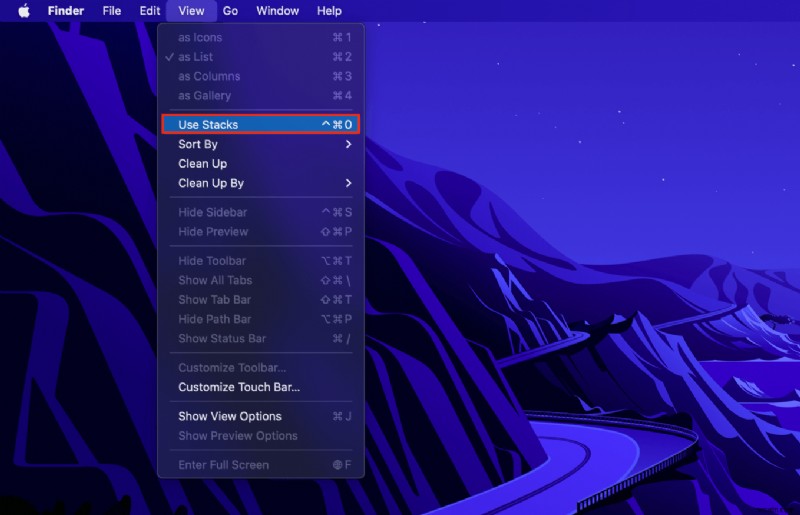Screen dimensions: 800x515
Task: Click Show Status Bar entry
Action: 261,338
